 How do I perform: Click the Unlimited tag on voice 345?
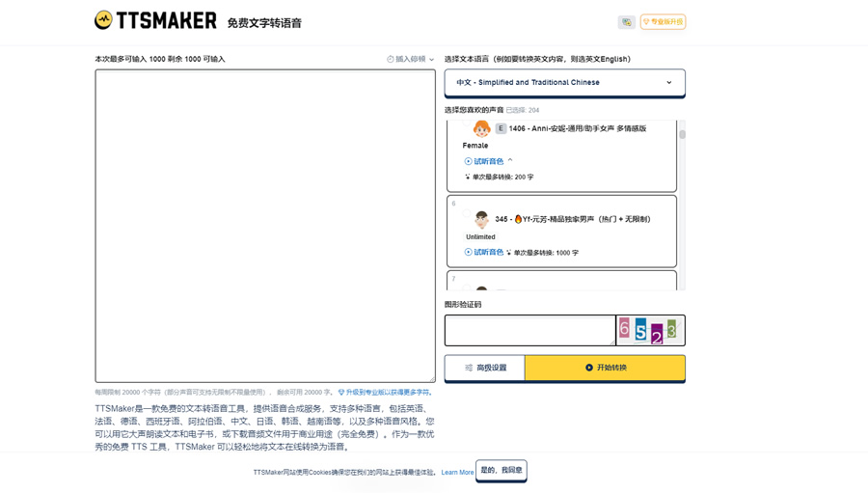[480, 236]
